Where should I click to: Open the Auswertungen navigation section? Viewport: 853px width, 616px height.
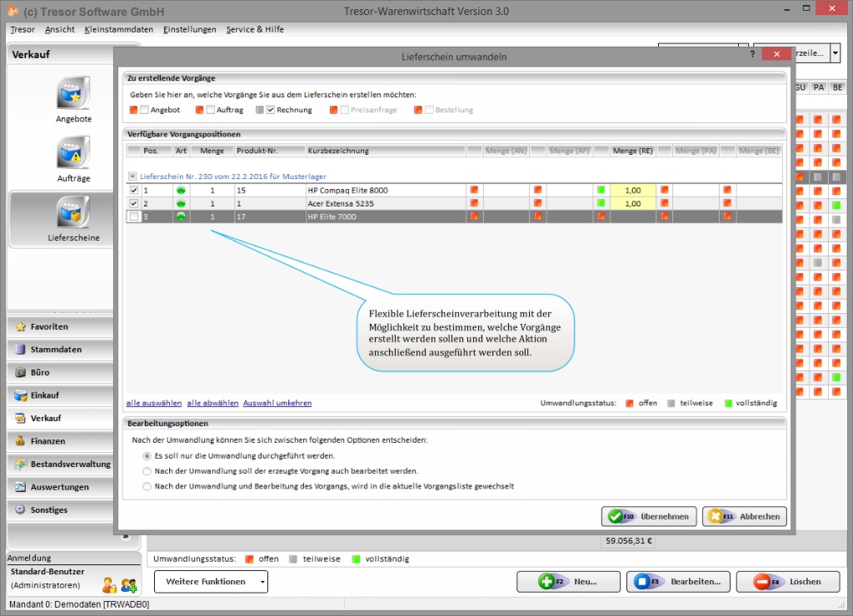(60, 487)
